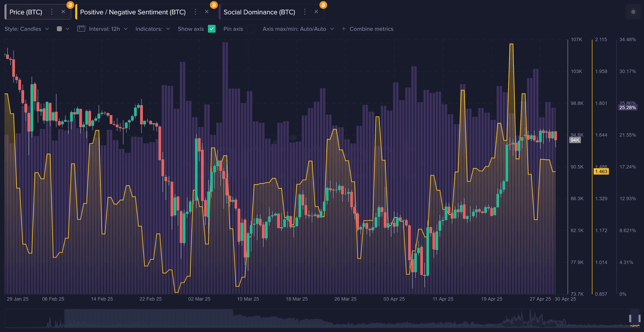Click Bitcoin badge on Price (BTC) tab

[x=70, y=5]
